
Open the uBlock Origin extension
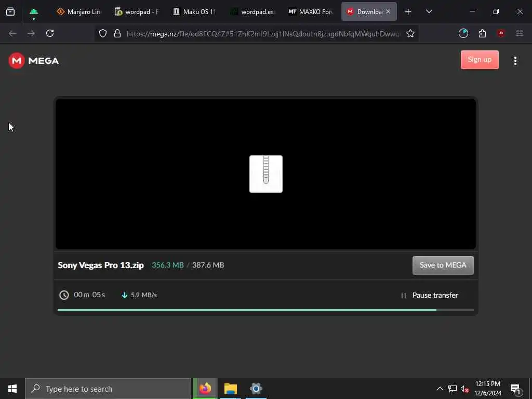[501, 33]
